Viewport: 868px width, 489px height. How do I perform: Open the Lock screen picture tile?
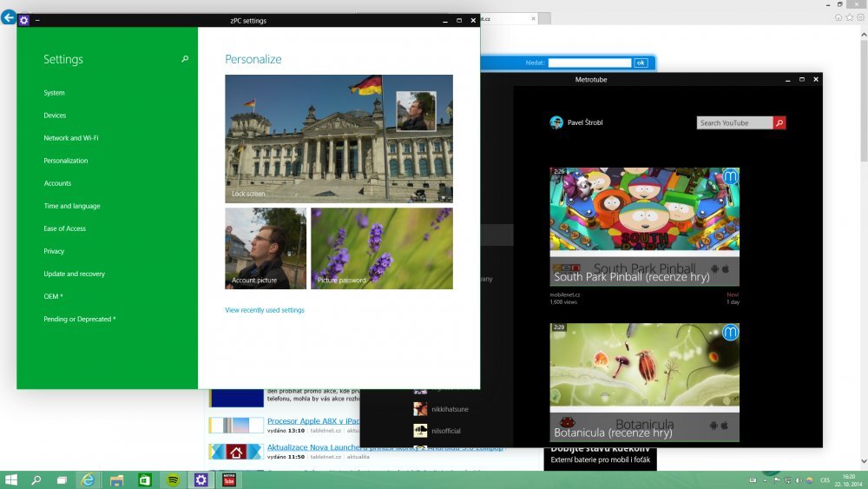coord(339,138)
